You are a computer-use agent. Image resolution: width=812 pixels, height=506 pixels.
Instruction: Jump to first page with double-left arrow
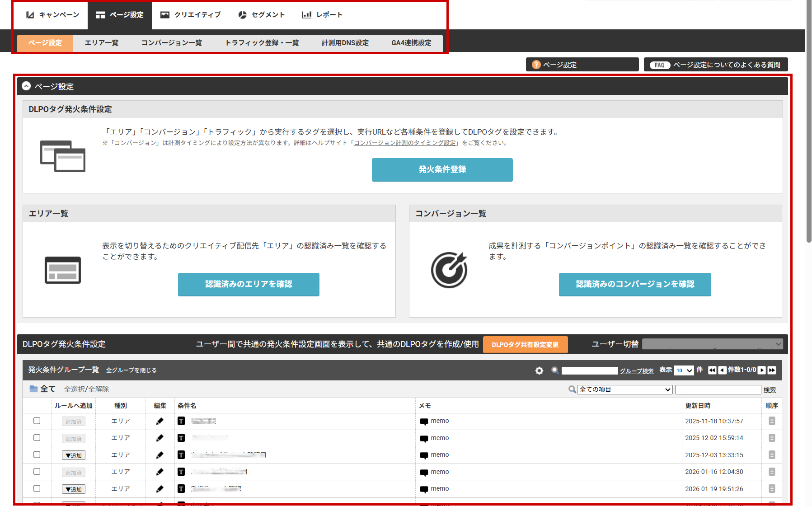point(712,370)
